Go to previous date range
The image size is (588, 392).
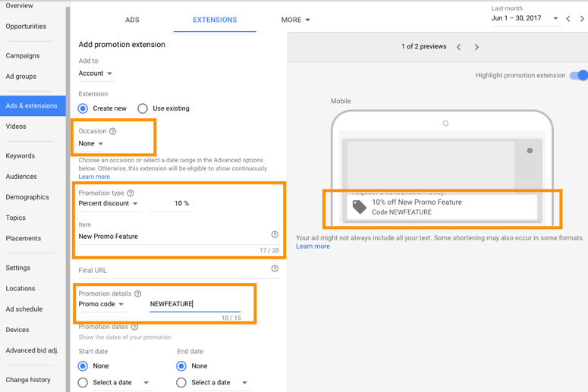(568, 18)
